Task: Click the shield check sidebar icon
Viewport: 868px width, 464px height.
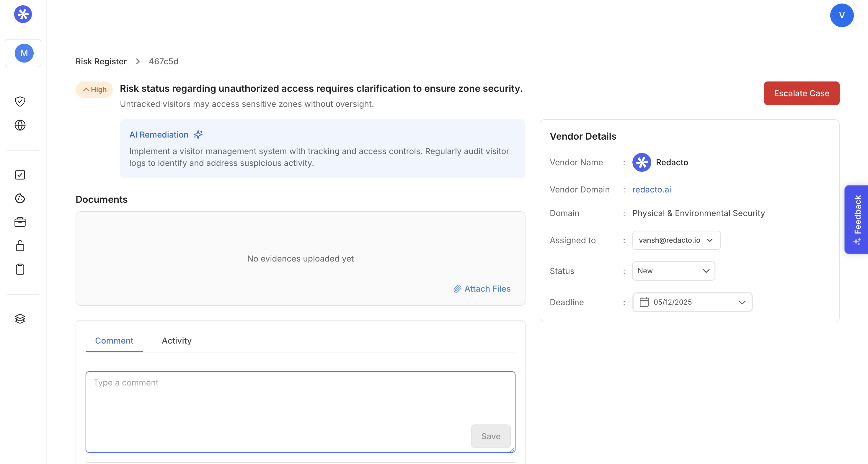Action: pyautogui.click(x=20, y=102)
